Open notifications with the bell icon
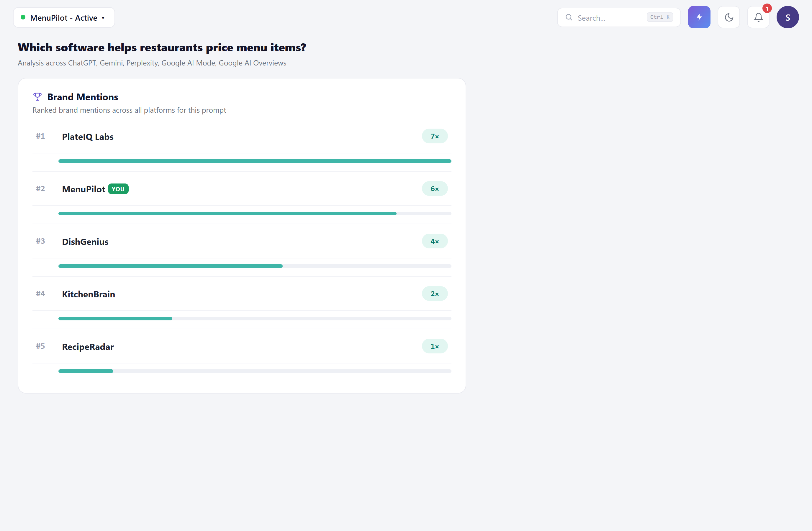This screenshot has width=812, height=531. (758, 17)
